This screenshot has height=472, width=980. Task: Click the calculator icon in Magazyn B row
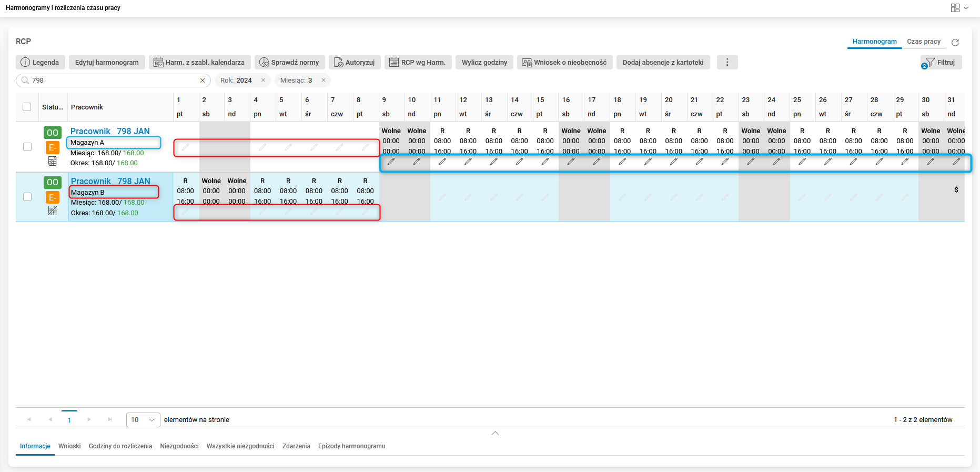click(x=53, y=210)
